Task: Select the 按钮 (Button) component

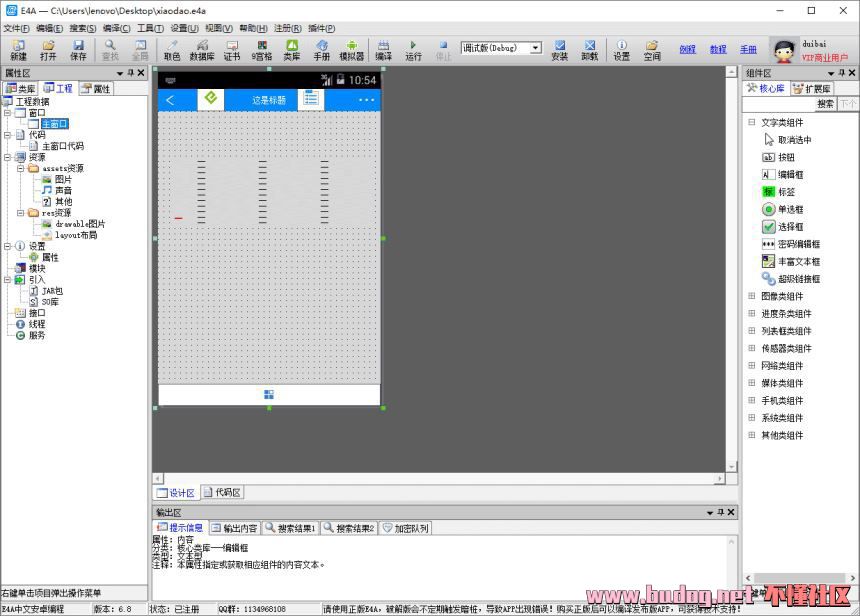Action: pos(785,157)
